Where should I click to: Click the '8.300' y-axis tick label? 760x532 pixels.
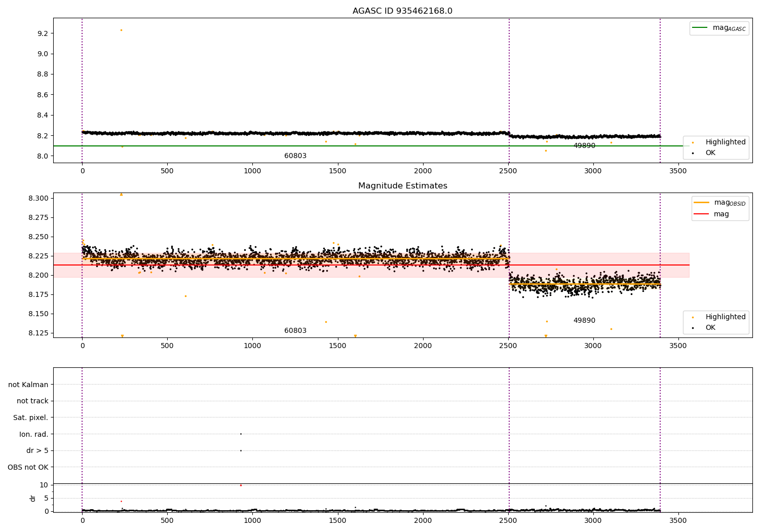click(x=39, y=198)
